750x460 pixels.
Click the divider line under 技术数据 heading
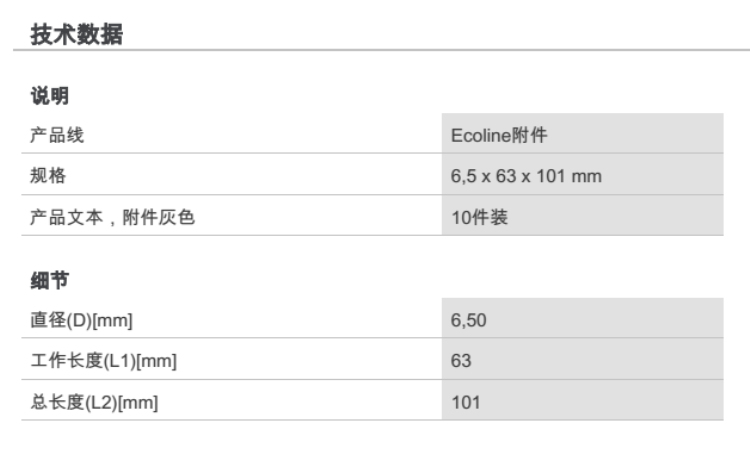pos(375,51)
